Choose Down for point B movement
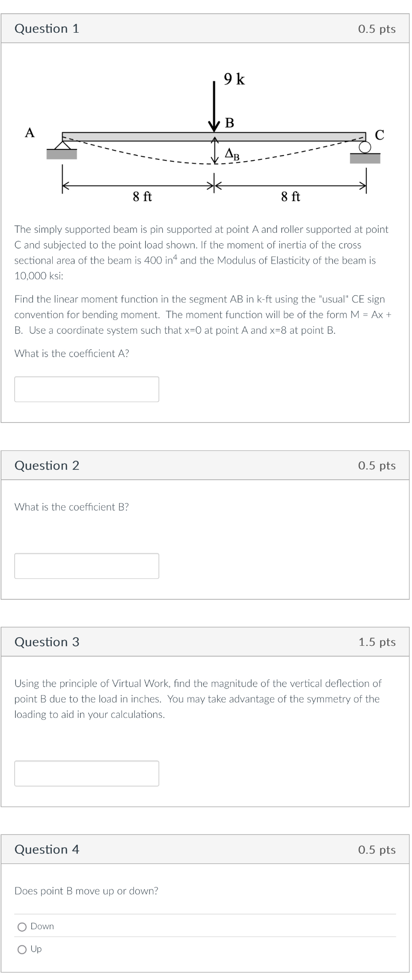 click(x=22, y=926)
